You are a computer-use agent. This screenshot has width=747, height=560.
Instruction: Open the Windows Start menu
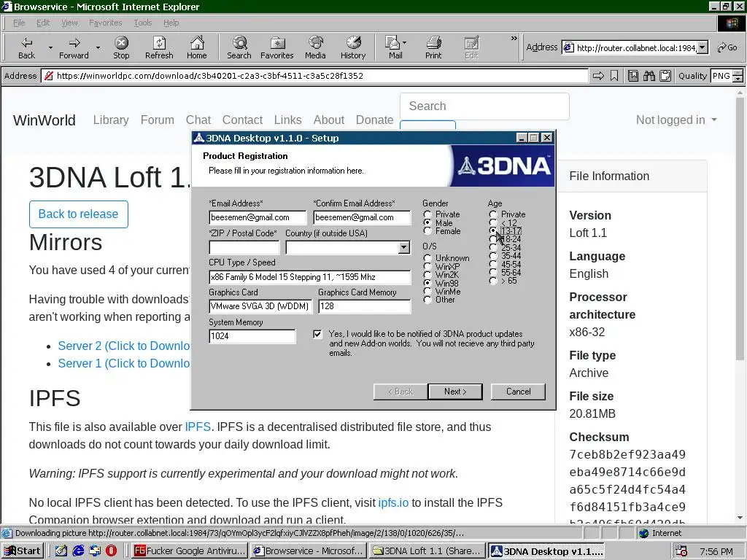[23, 551]
